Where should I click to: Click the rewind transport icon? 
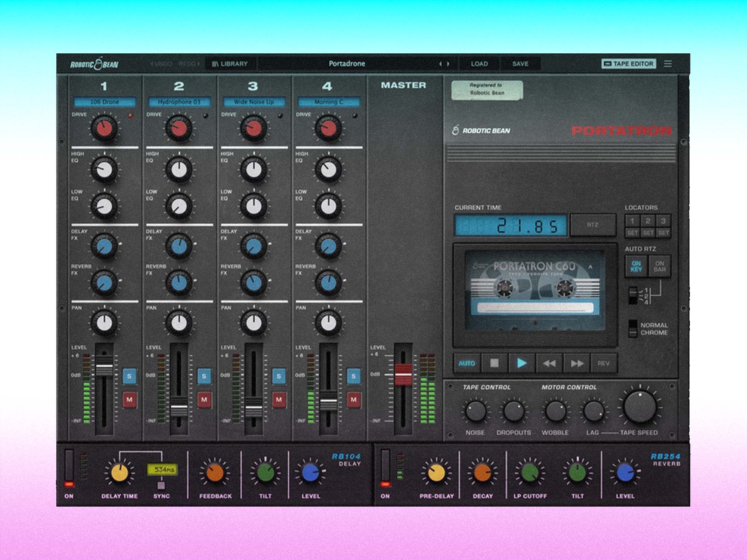pos(549,363)
